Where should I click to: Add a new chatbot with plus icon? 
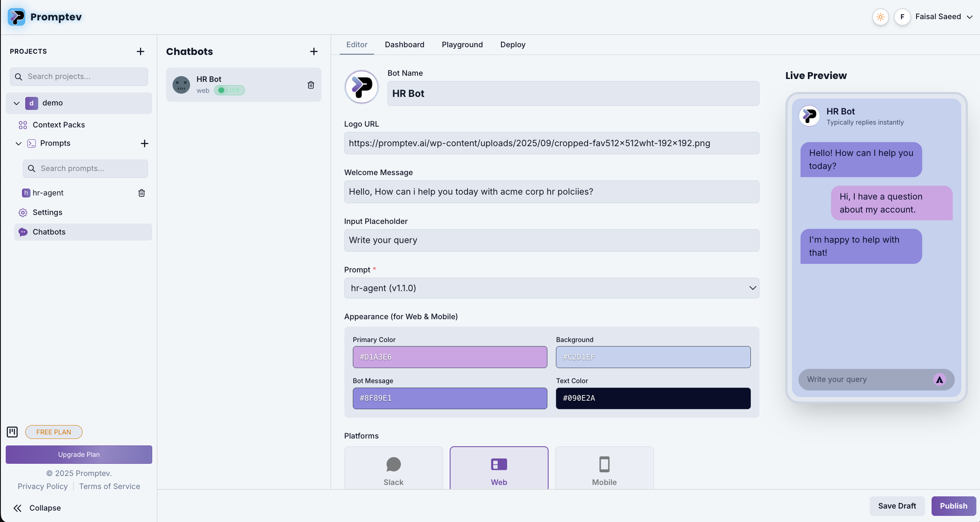[x=313, y=51]
